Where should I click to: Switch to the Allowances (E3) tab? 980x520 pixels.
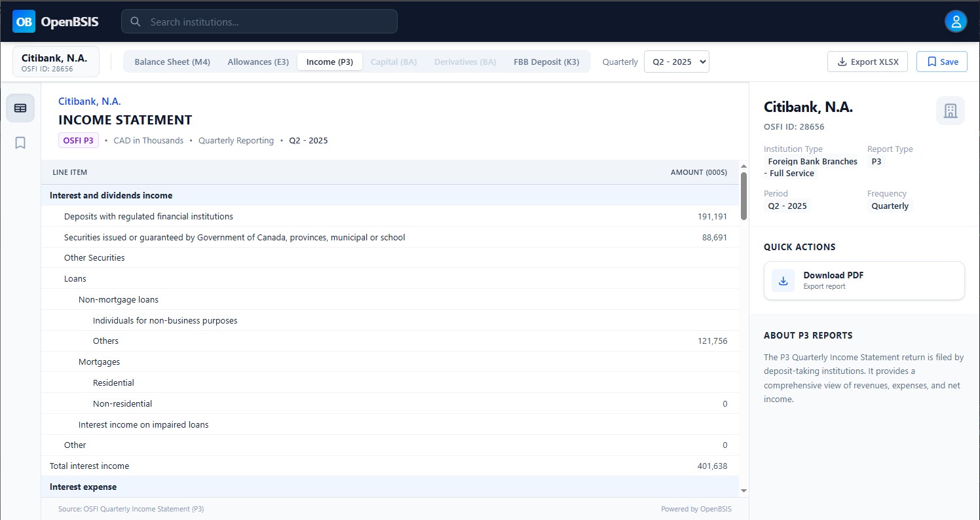coord(258,62)
